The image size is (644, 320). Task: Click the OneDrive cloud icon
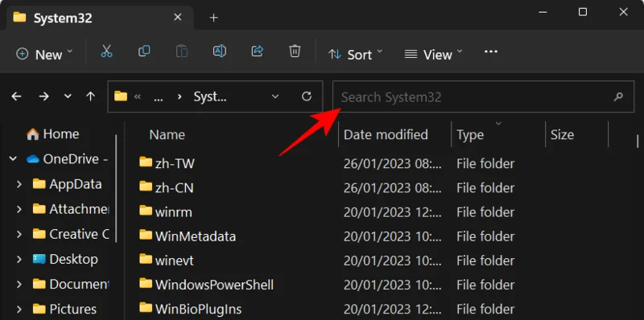[33, 158]
